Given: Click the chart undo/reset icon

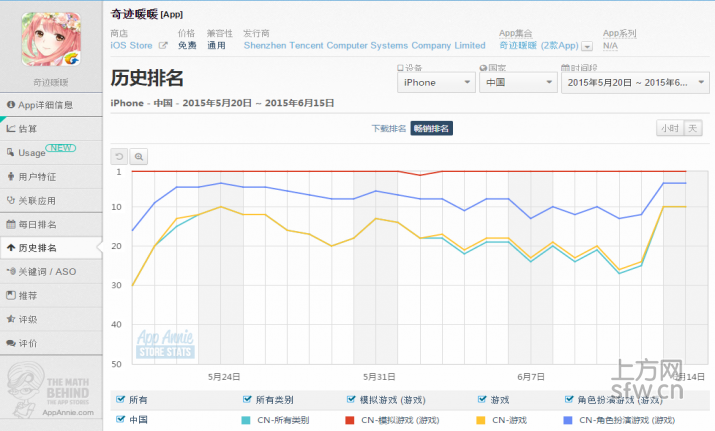Looking at the screenshot, I should coord(120,156).
